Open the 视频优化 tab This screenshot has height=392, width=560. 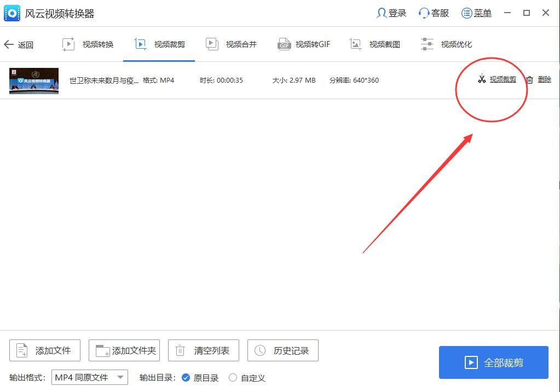pos(447,44)
